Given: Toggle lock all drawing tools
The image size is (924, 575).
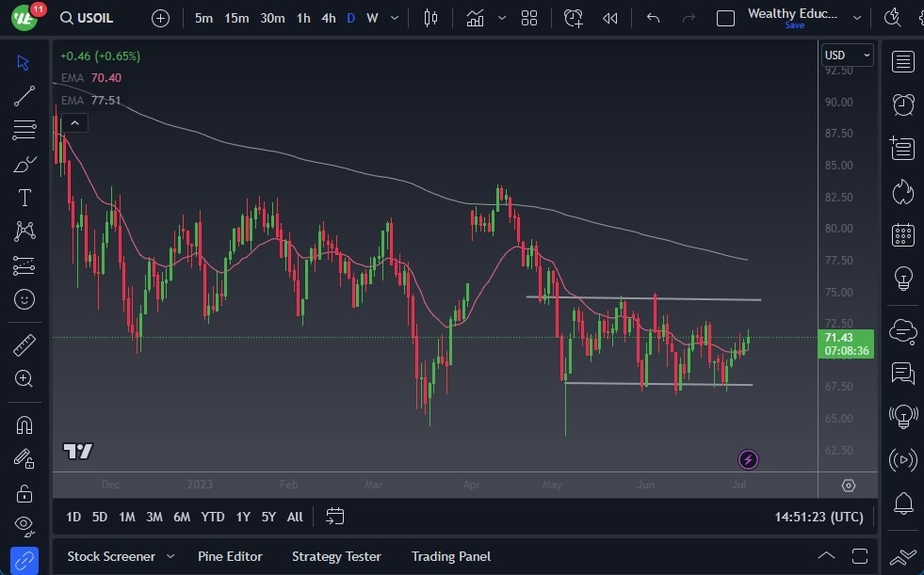Looking at the screenshot, I should tap(24, 493).
